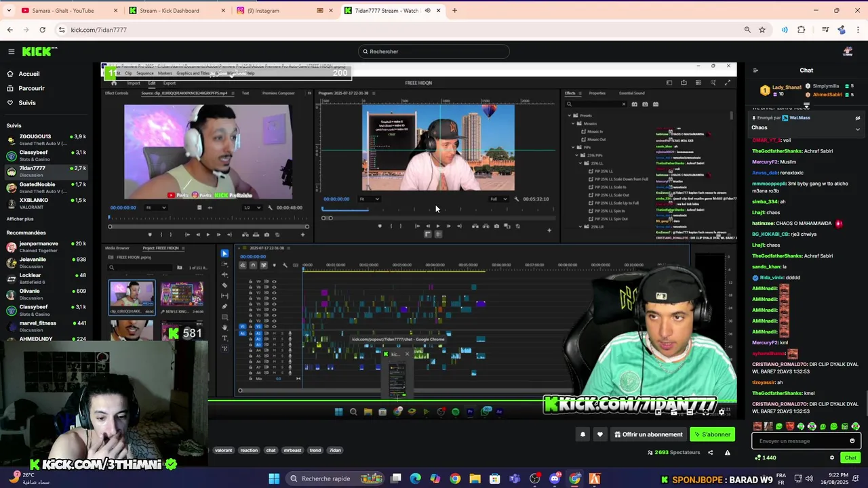Viewport: 868px width, 488px height.
Task: Go to the Kick logo home
Action: pos(39,52)
